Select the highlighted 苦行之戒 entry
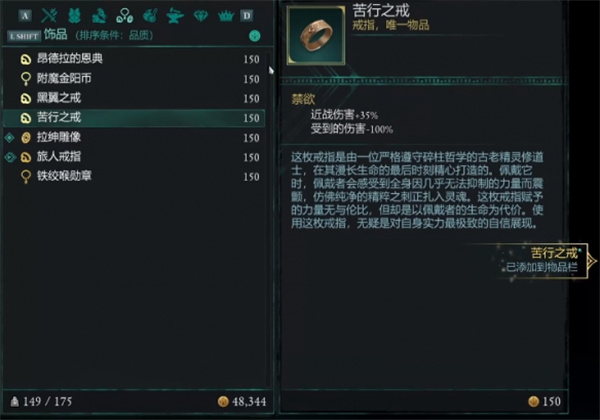The image size is (600, 420). point(134,118)
